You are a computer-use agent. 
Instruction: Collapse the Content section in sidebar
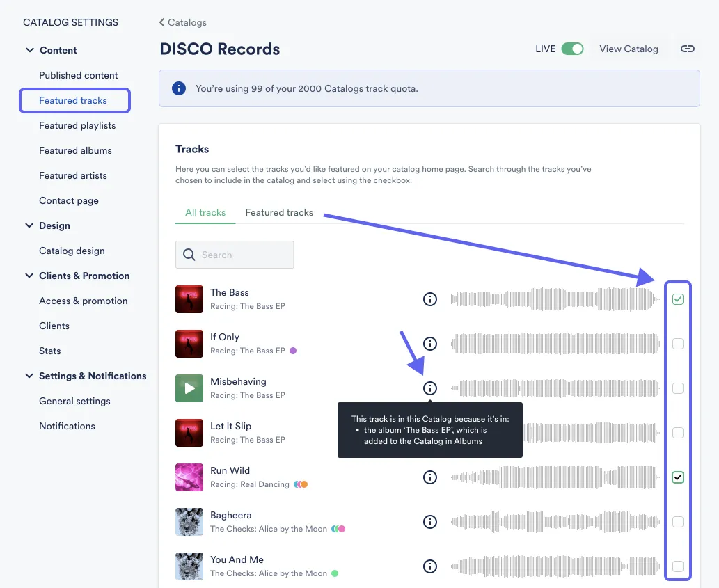(29, 50)
